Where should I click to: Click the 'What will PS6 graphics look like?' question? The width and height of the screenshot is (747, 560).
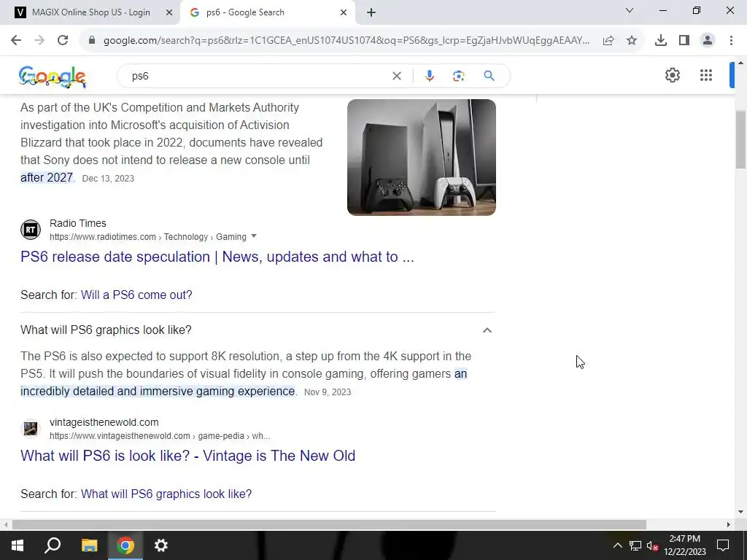[106, 330]
